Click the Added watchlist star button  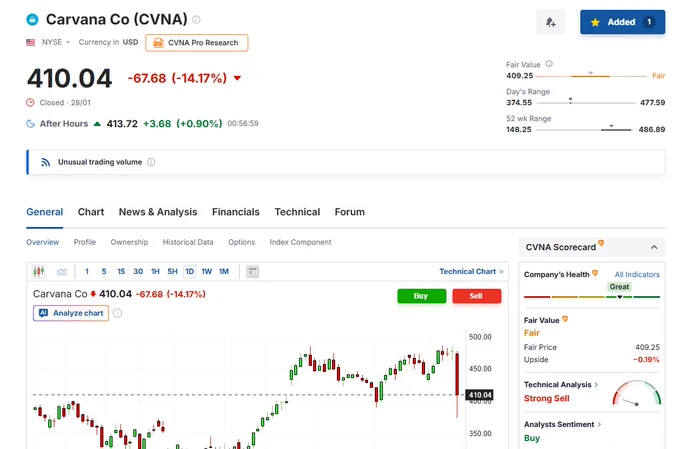(x=622, y=22)
